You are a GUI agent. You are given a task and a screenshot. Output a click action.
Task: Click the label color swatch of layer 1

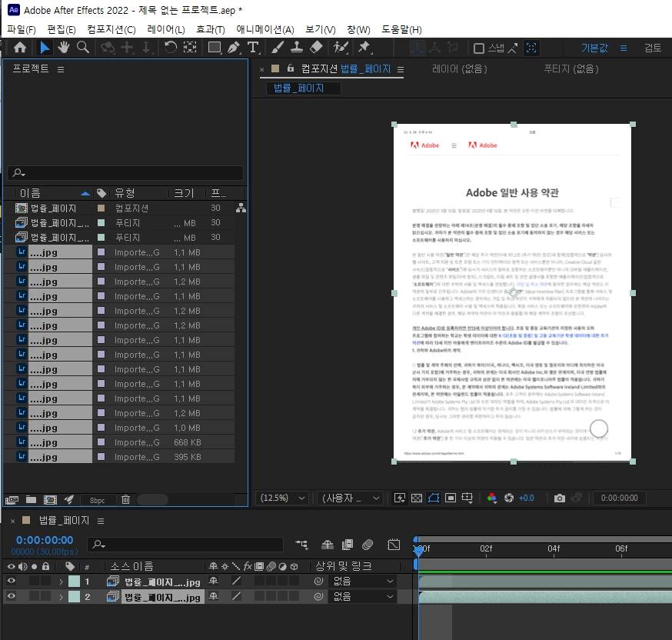[x=74, y=582]
